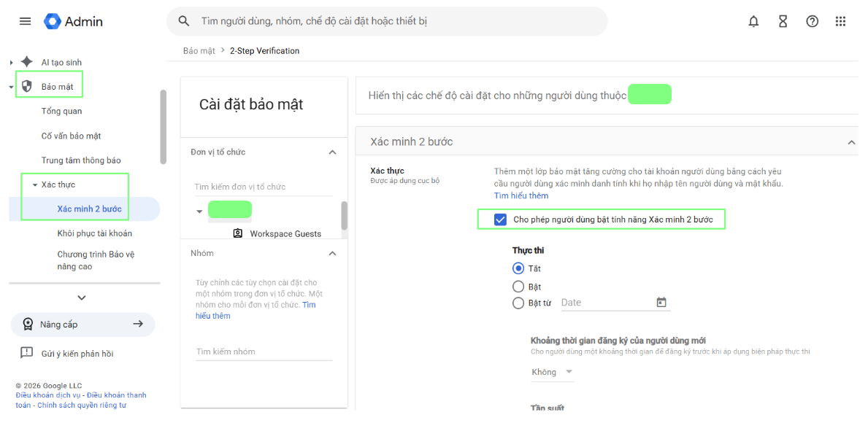
Task: Click the Google Admin logo
Action: point(74,22)
